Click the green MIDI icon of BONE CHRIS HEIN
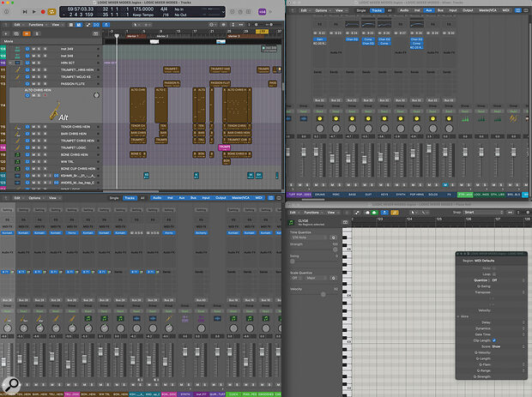Screen dimensions: 532x397 17,154
